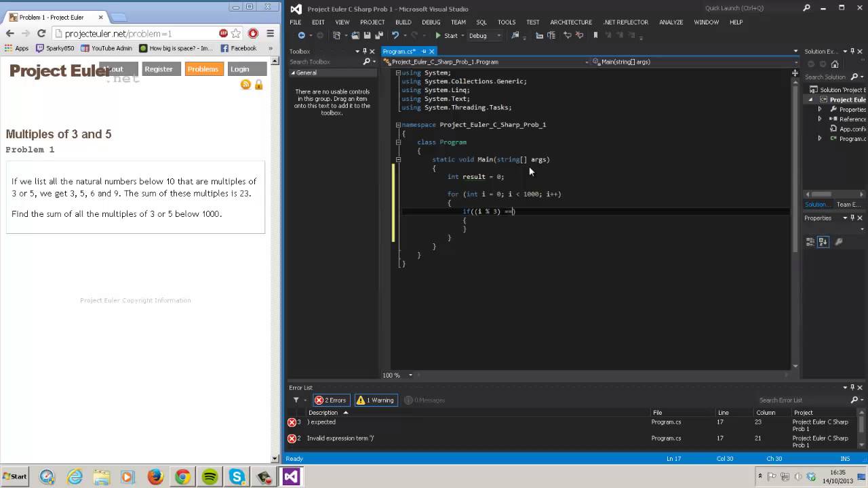Click the Comment out selected lines icon
Screen dimensions: 868x488
tap(568, 35)
